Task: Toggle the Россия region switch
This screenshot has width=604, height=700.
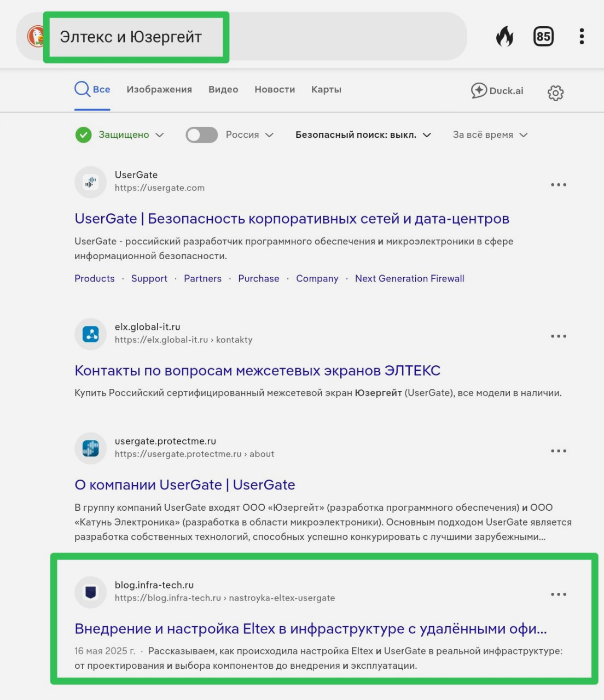Action: pyautogui.click(x=202, y=135)
